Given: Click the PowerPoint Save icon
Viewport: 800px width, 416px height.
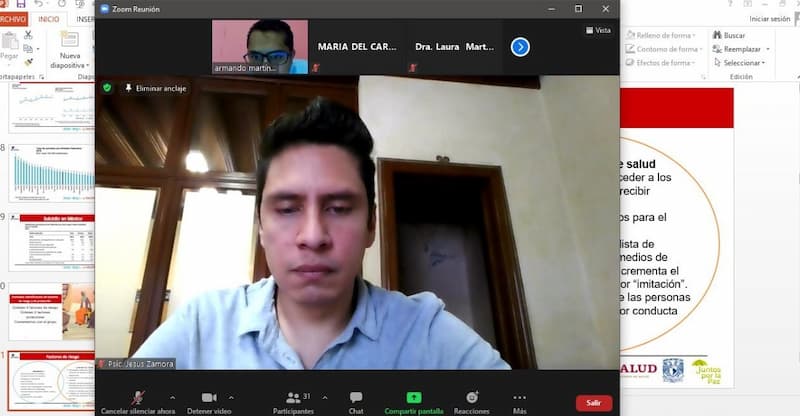Looking at the screenshot, I should [20, 4].
